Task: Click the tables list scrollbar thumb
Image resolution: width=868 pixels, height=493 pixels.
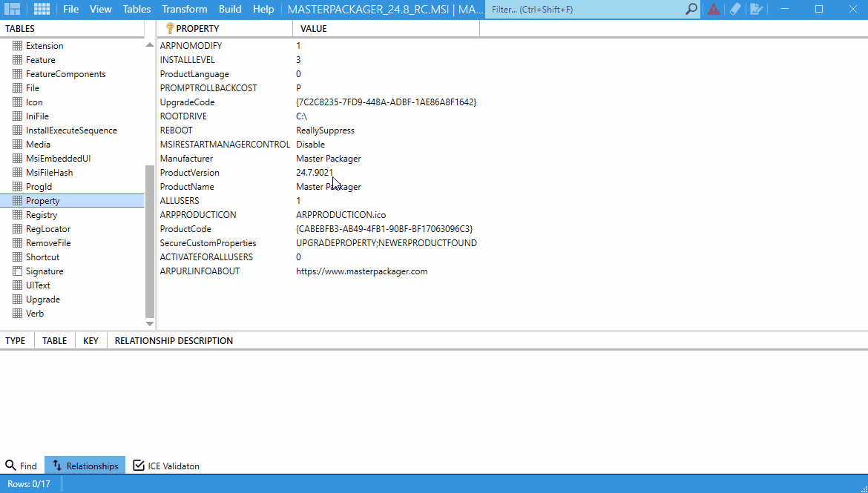Action: (x=149, y=241)
